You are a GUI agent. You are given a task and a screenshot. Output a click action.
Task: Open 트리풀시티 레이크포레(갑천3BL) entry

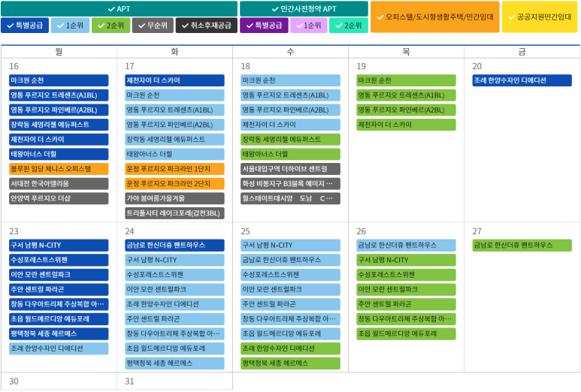click(x=174, y=213)
